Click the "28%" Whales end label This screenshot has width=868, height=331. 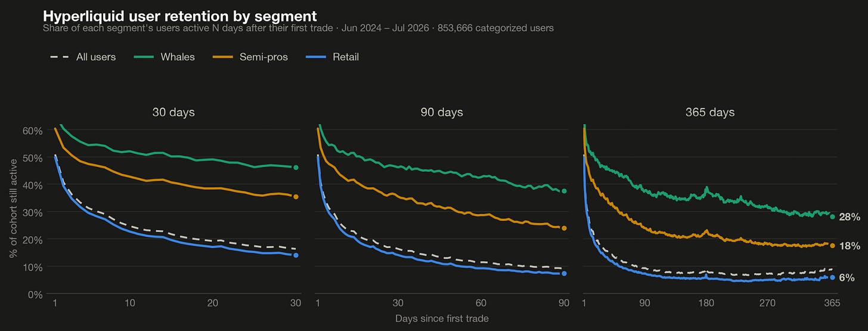(x=850, y=217)
